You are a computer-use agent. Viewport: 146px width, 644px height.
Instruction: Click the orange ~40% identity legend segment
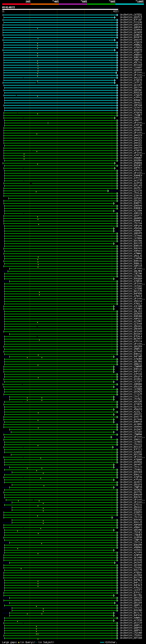click(45, 4)
